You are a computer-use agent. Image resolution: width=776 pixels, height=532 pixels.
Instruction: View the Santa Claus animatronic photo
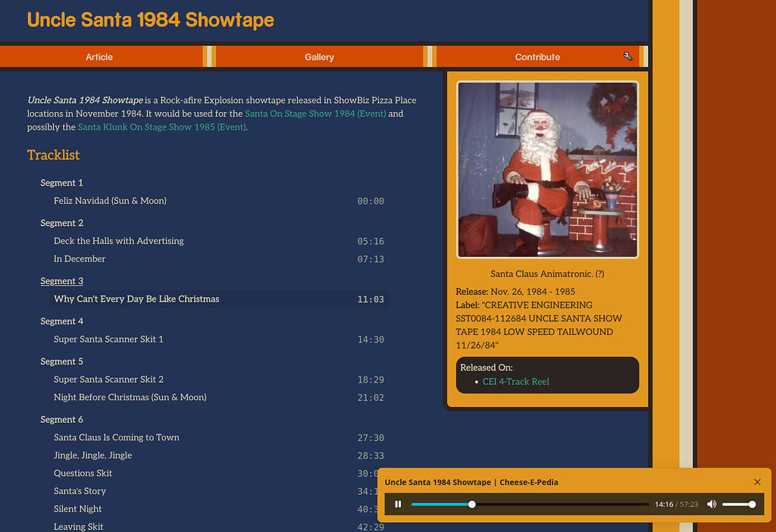coord(547,170)
